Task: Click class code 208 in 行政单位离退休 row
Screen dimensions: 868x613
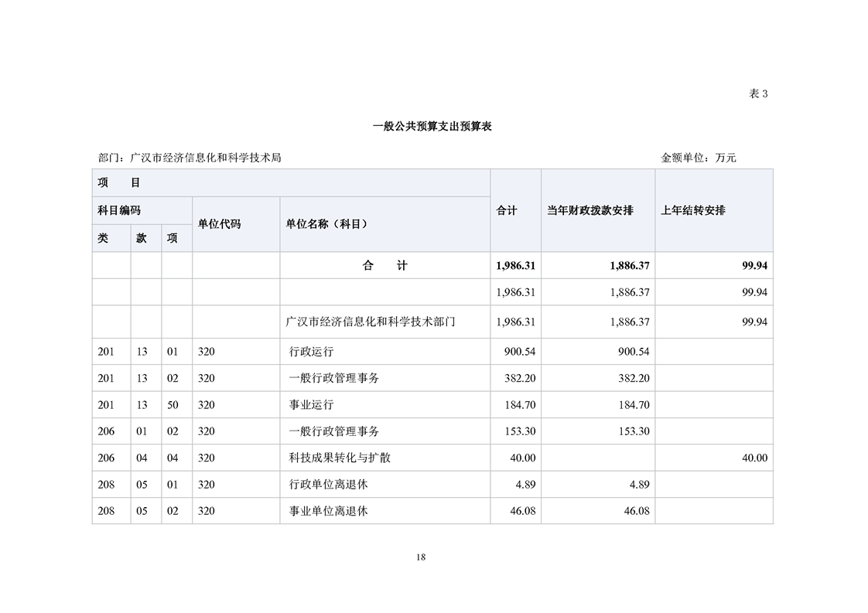Action: 106,484
